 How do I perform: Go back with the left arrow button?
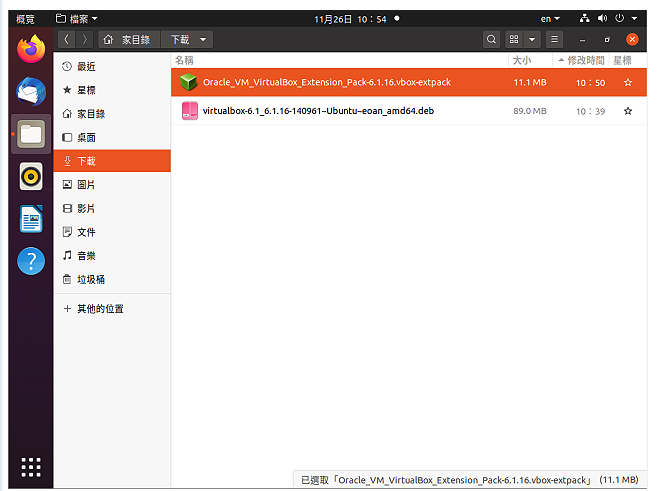(66, 40)
